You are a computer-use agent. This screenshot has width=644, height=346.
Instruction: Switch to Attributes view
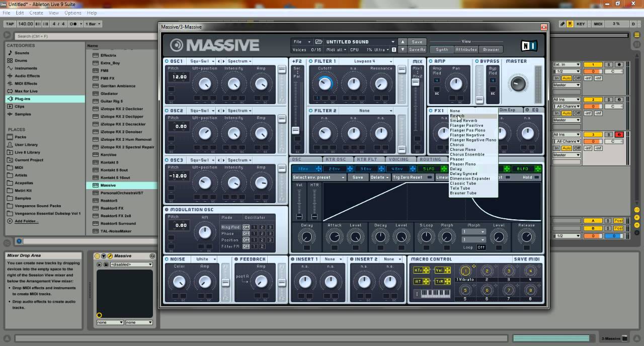pyautogui.click(x=466, y=49)
